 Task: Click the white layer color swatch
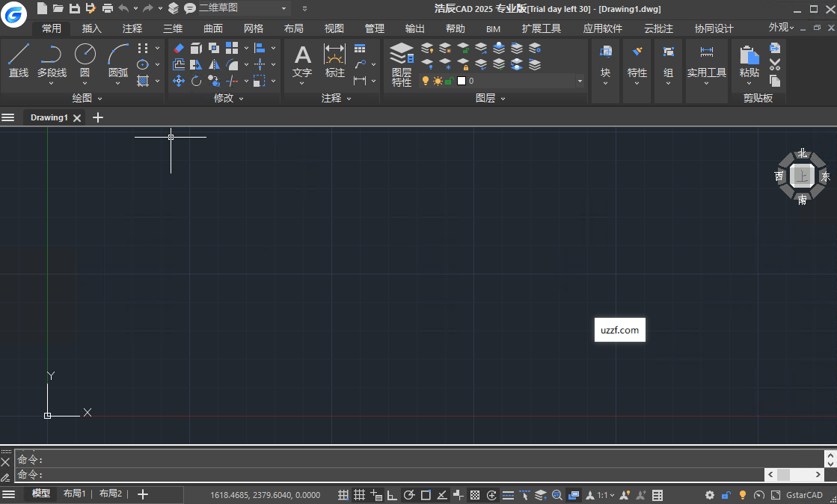(x=462, y=81)
